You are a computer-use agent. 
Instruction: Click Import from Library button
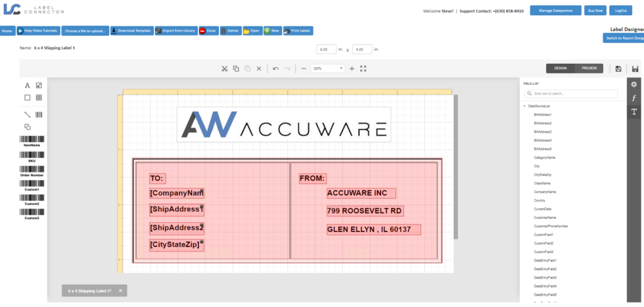176,31
